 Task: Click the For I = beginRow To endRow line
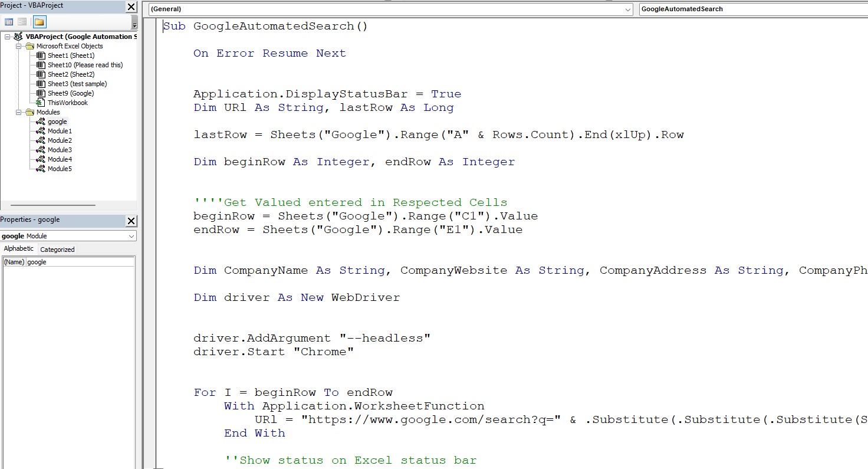[293, 392]
